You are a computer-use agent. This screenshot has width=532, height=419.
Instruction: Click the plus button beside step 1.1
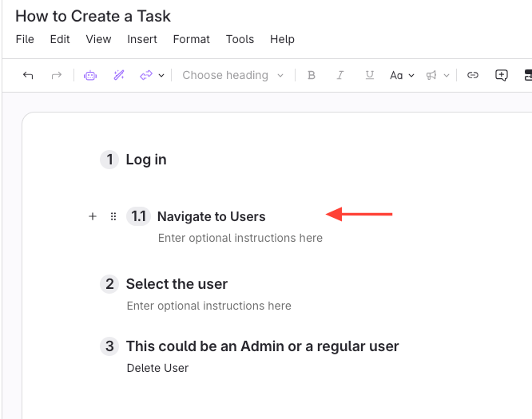coord(93,216)
